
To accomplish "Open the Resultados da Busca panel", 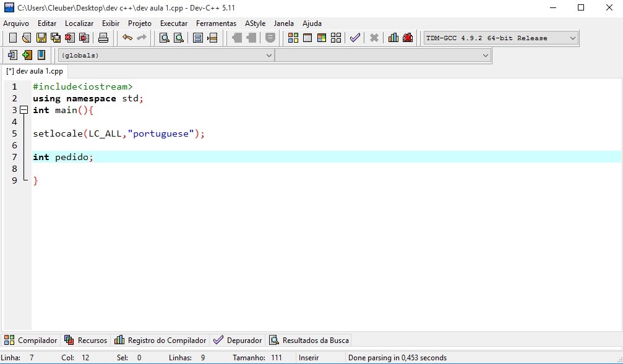I will tap(309, 340).
